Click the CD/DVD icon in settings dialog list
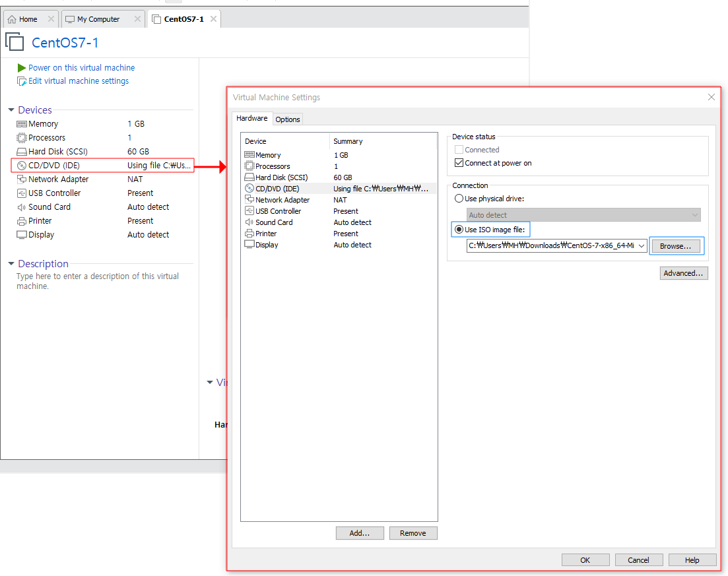728x576 pixels. click(249, 189)
